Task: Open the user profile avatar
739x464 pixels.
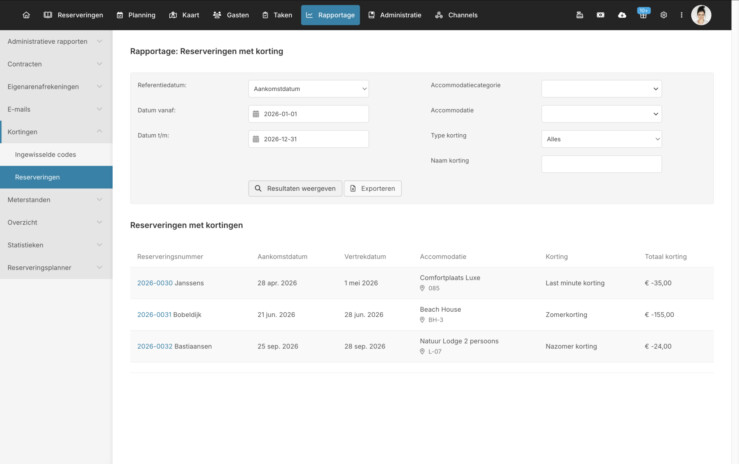Action: (x=701, y=15)
